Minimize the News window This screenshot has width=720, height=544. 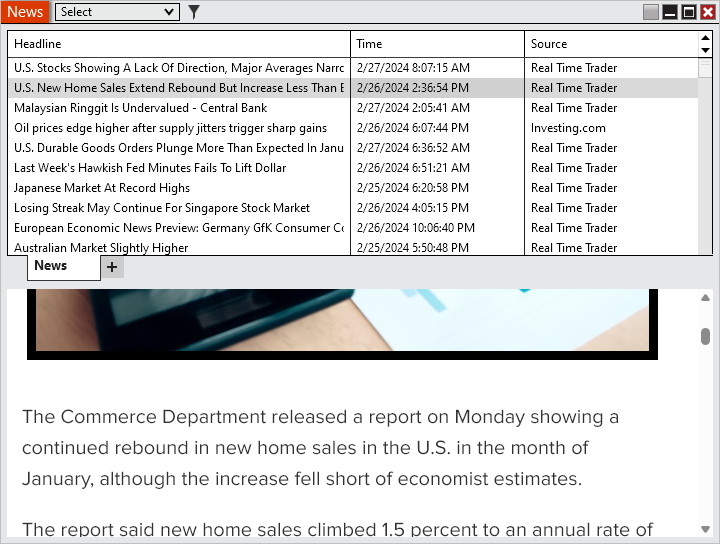670,12
